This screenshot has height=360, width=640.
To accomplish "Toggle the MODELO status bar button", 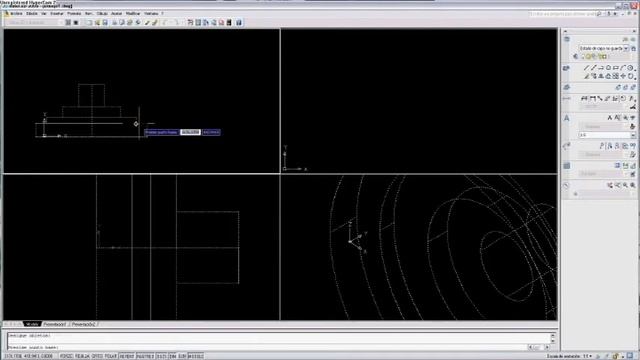I will [x=196, y=356].
